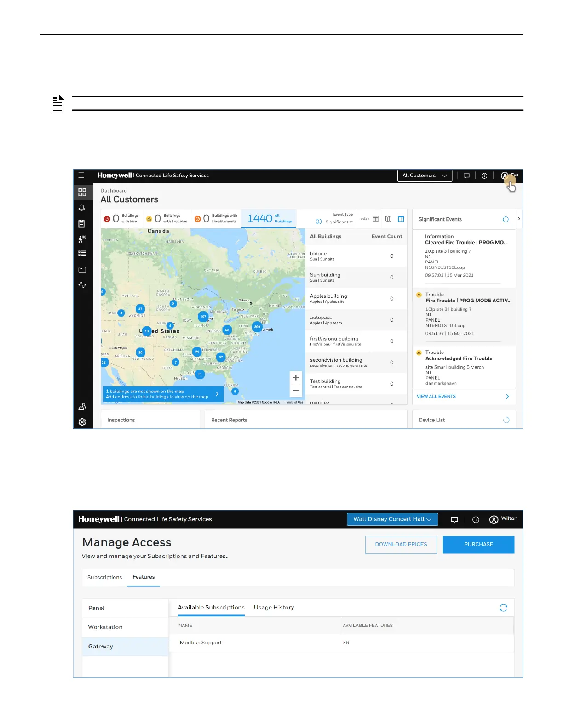Image resolution: width=563 pixels, height=728 pixels.
Task: Open Terms of Use link on map
Action: (x=294, y=402)
